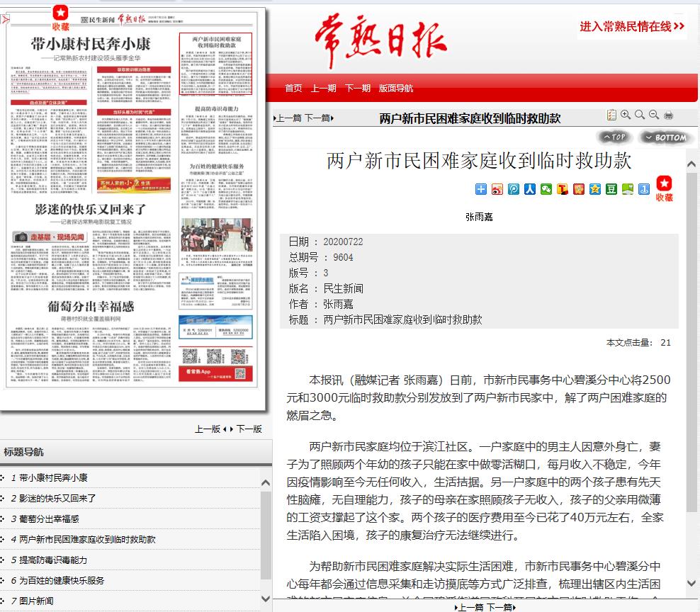Click the green landscape share icon
Viewport: 700px width, 612px height.
(628, 189)
